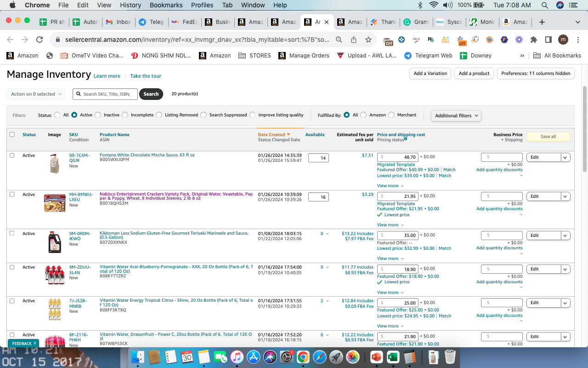
Task: Open Music app in the Dock
Action: coord(237,357)
